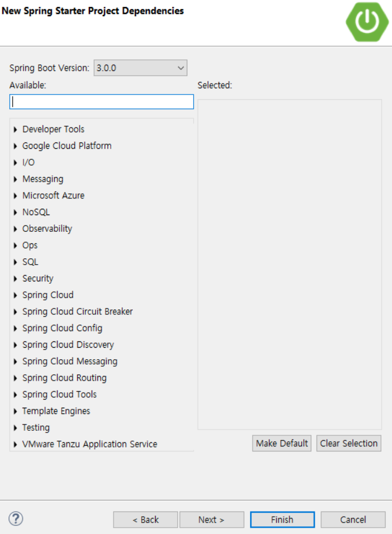Click the Next button
The width and height of the screenshot is (392, 534).
212,519
